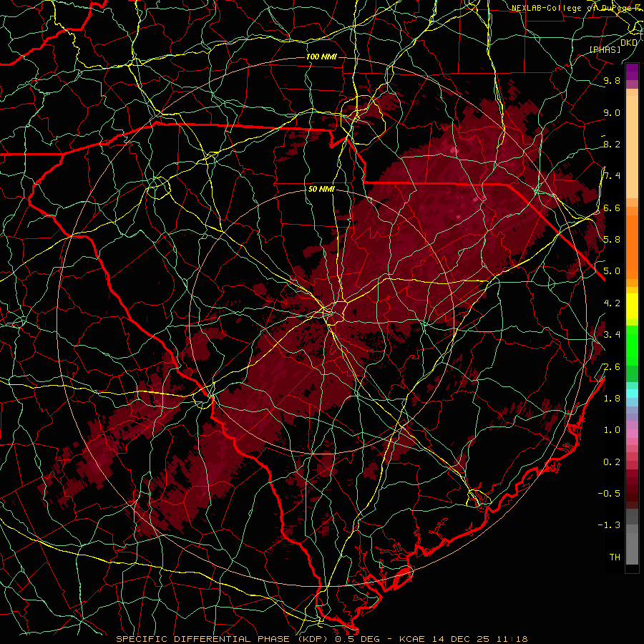Image resolution: width=644 pixels, height=644 pixels.
Task: Click SPECIFIC DIFFERENTIAL PHASE title text
Action: coord(203,639)
